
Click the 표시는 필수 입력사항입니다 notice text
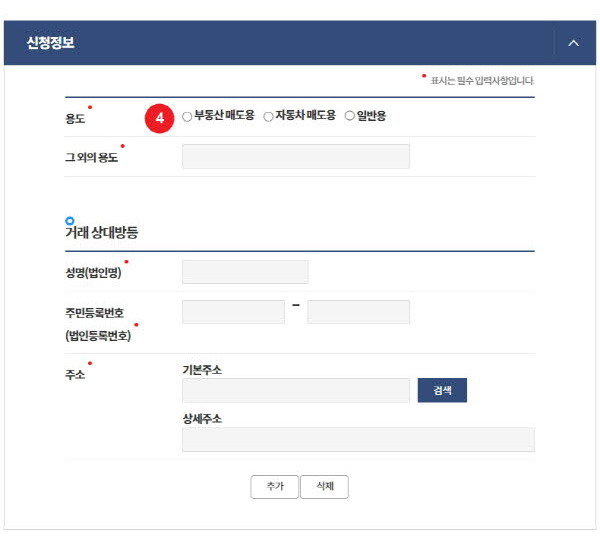482,81
